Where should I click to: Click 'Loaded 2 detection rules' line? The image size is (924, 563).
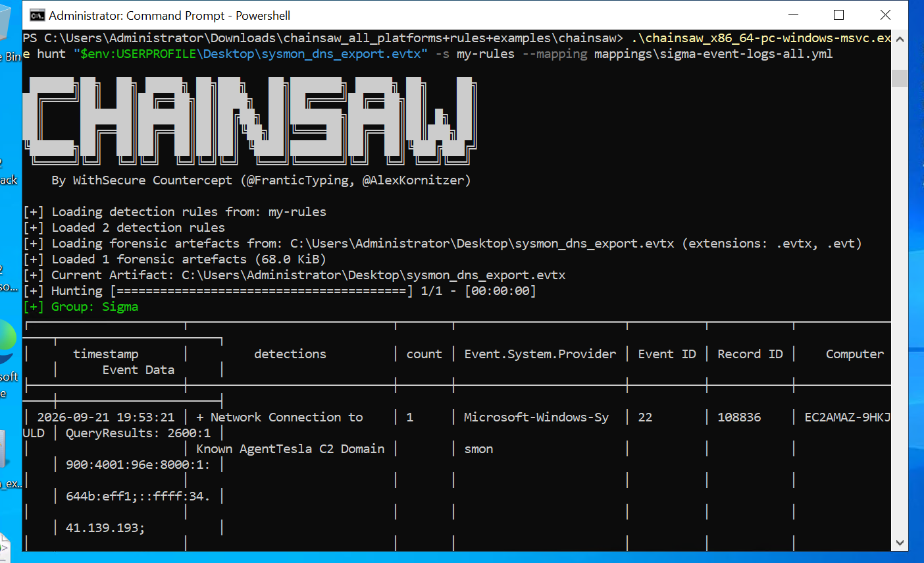(124, 227)
